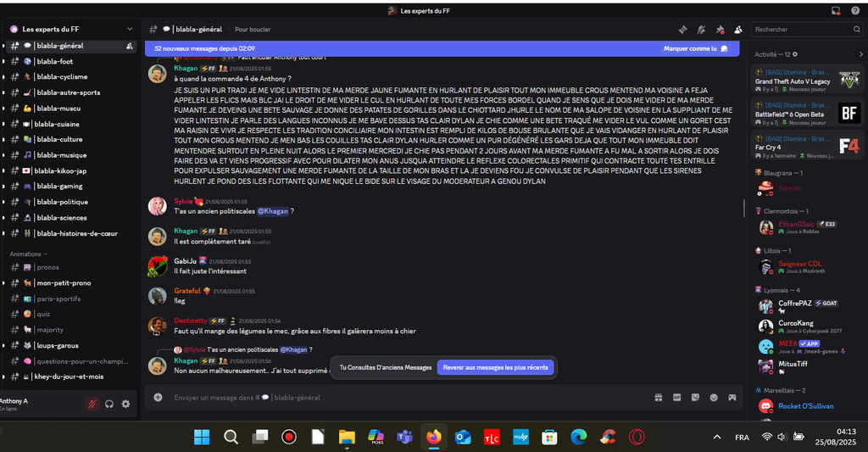Collapse the Animations channel category
Viewport: 868px width, 452px height.
click(x=28, y=254)
